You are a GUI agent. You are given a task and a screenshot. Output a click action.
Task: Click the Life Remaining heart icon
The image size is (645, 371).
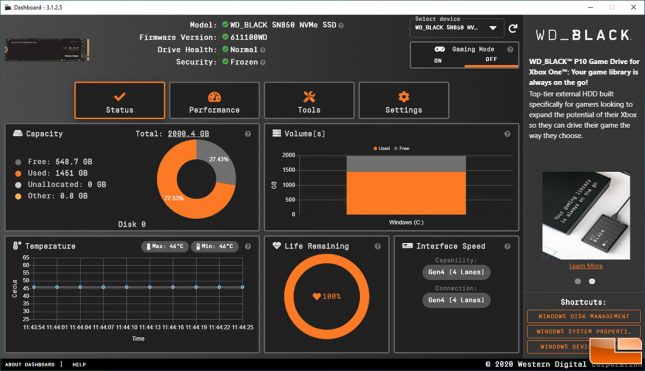(x=276, y=246)
